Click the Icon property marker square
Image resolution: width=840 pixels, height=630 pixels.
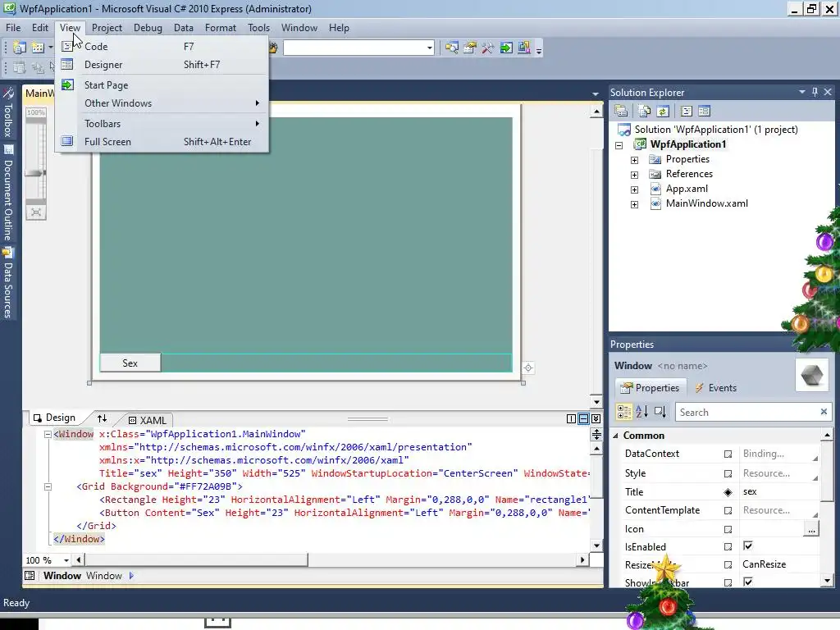pos(728,529)
